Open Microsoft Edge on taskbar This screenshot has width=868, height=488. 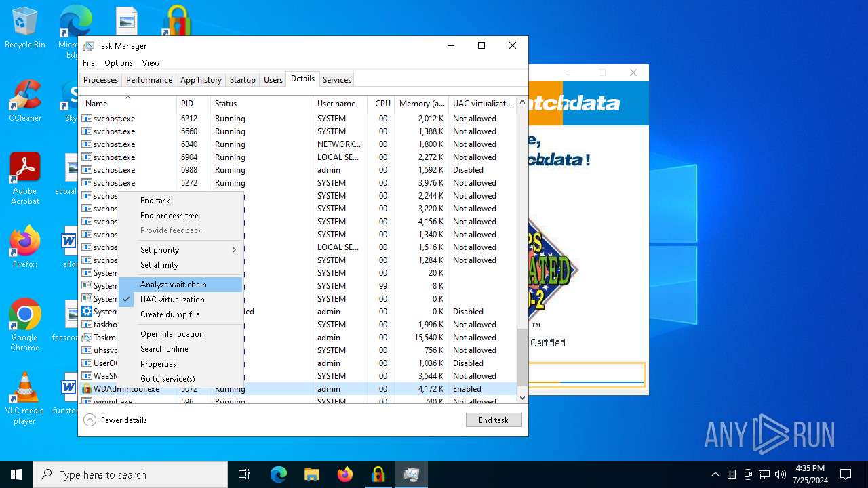point(279,474)
